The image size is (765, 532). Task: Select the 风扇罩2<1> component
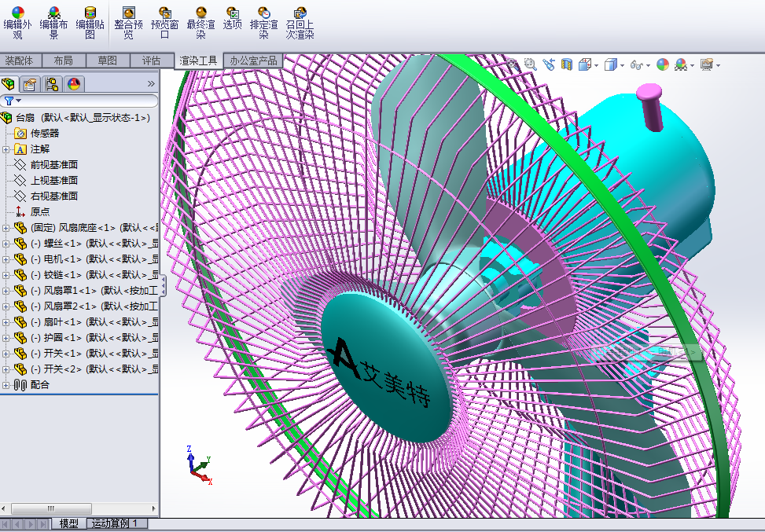point(86,306)
